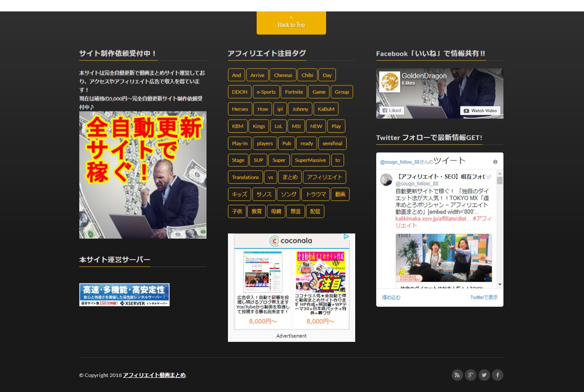Screen dimensions: 584x392
Task: Open the 'SUP' tag
Action: tap(258, 160)
